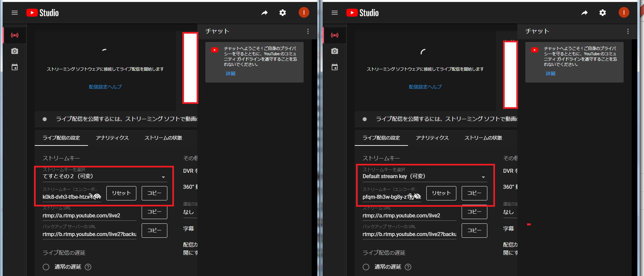Copy stream URL in right window
This screenshot has height=276, width=644.
(474, 212)
